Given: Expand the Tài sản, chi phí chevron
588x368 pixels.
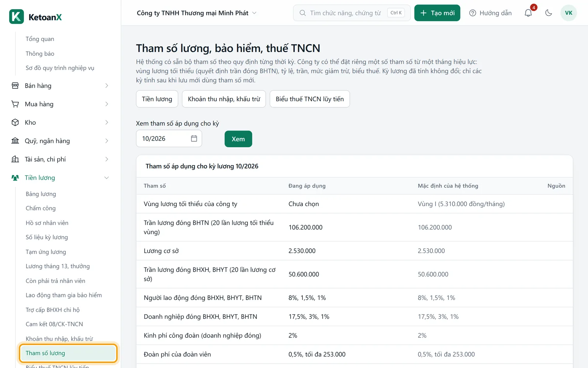Looking at the screenshot, I should tap(107, 159).
